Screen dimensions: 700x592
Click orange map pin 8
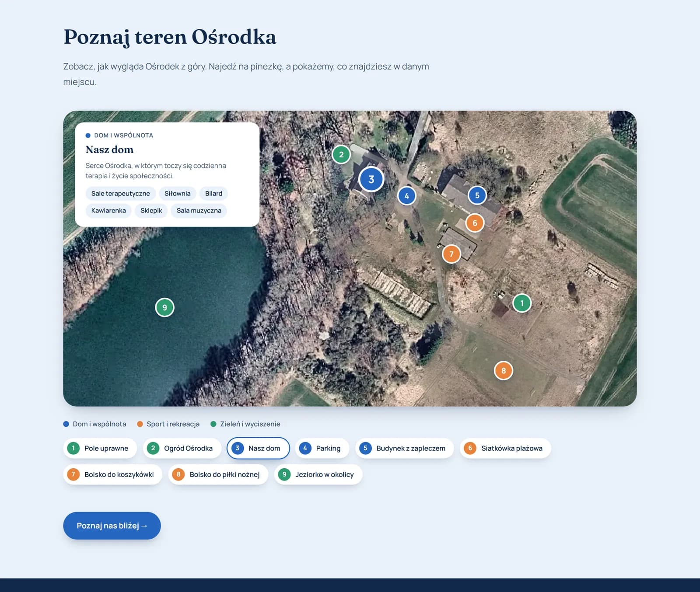pos(504,371)
